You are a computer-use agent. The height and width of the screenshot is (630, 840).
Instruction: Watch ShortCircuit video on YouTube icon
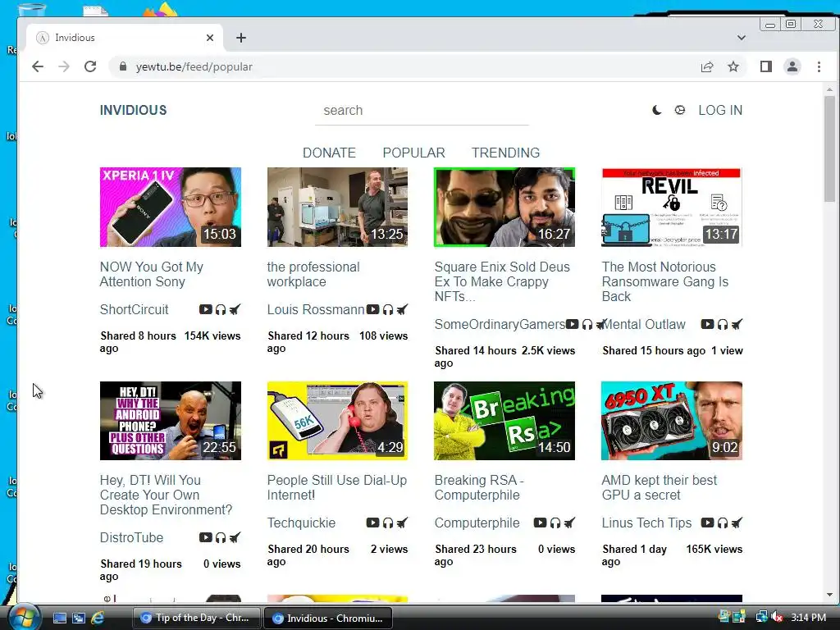(205, 309)
